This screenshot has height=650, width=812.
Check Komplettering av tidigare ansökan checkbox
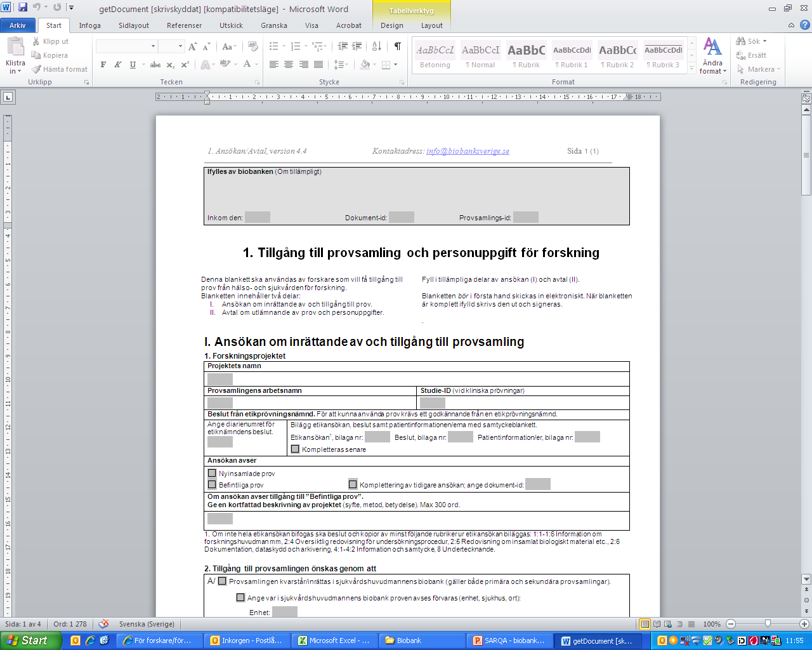[353, 484]
